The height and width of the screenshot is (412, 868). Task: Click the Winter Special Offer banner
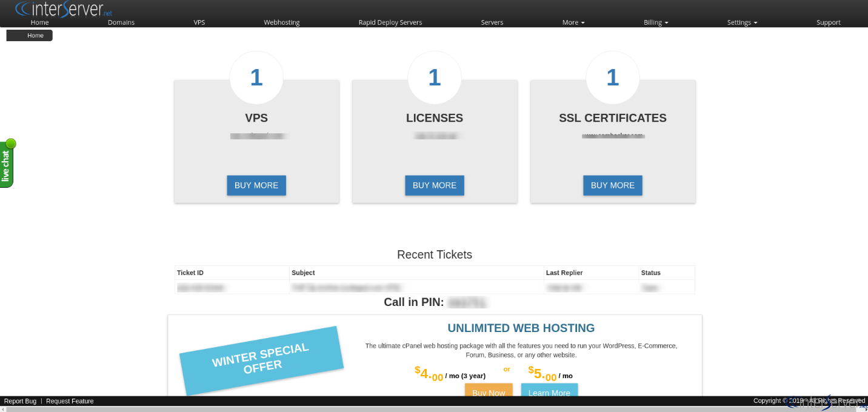click(x=261, y=360)
